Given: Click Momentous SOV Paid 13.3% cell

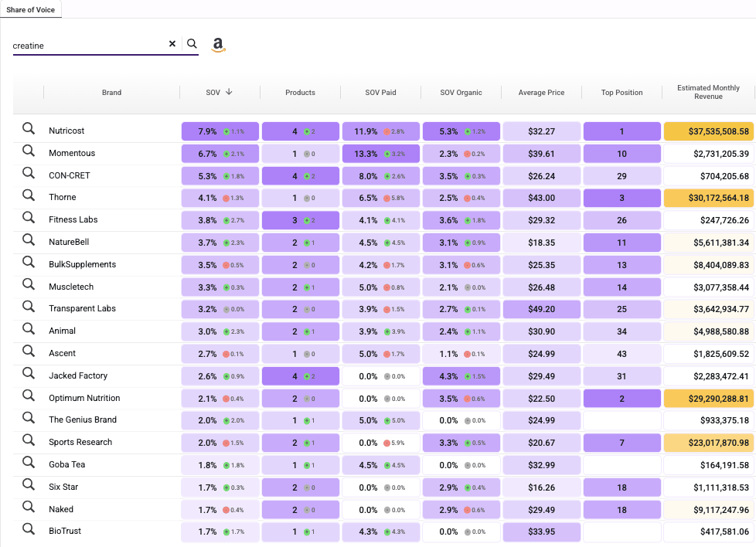Looking at the screenshot, I should pyautogui.click(x=381, y=155).
